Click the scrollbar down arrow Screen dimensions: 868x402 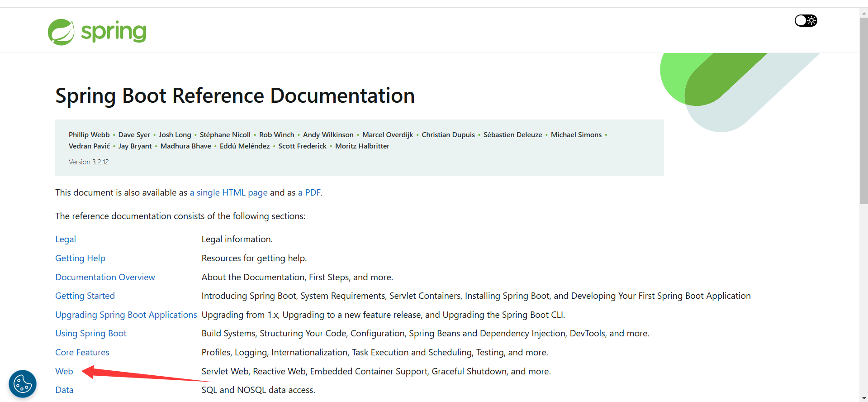863,398
